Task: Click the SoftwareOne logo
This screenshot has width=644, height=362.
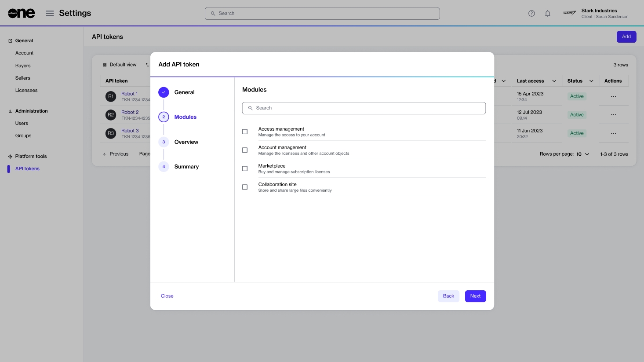Action: [x=21, y=13]
